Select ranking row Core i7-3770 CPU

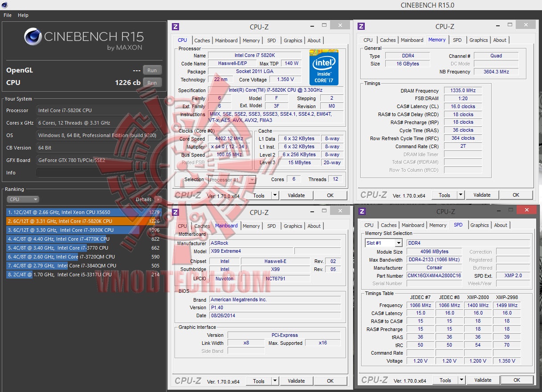coord(84,248)
